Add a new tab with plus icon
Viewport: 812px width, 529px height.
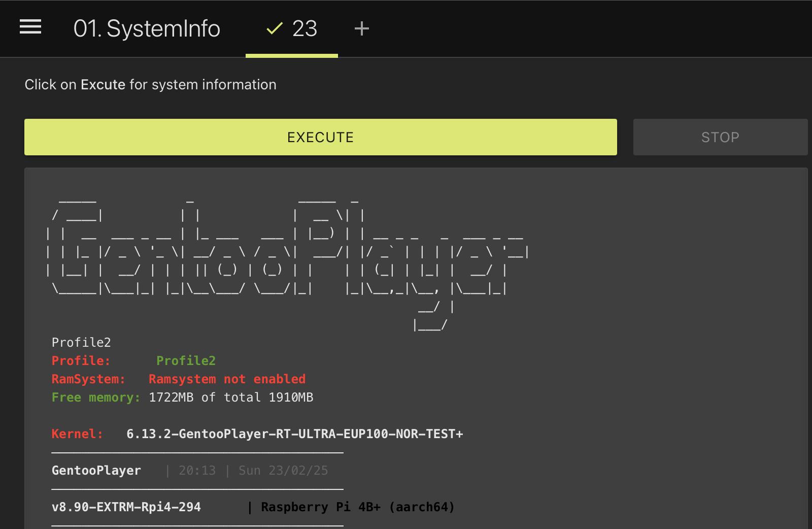[x=361, y=28]
